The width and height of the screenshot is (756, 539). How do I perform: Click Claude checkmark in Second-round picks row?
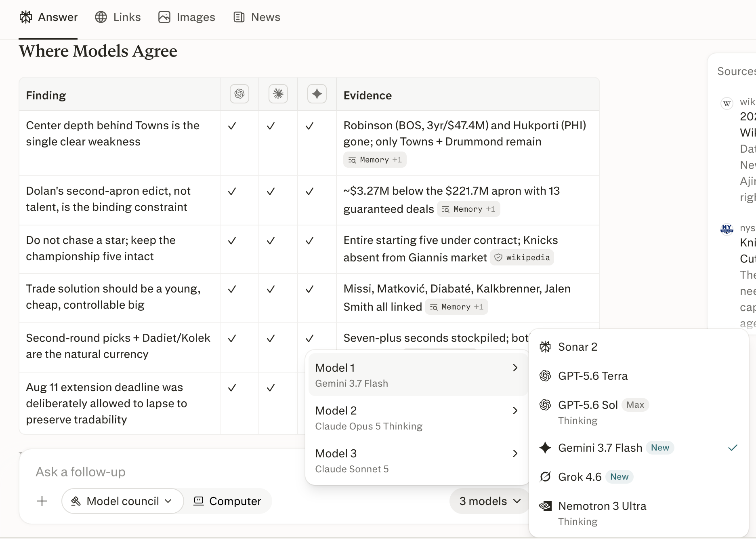(271, 339)
